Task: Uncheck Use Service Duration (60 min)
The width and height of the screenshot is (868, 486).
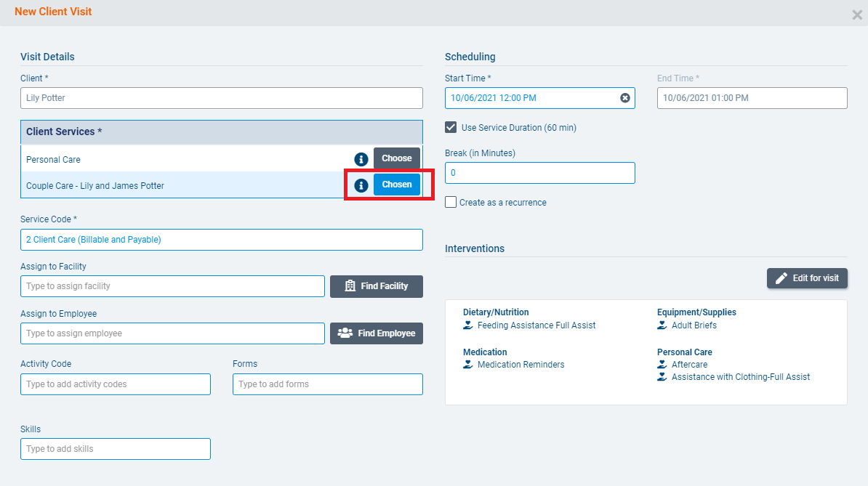Action: pyautogui.click(x=451, y=127)
